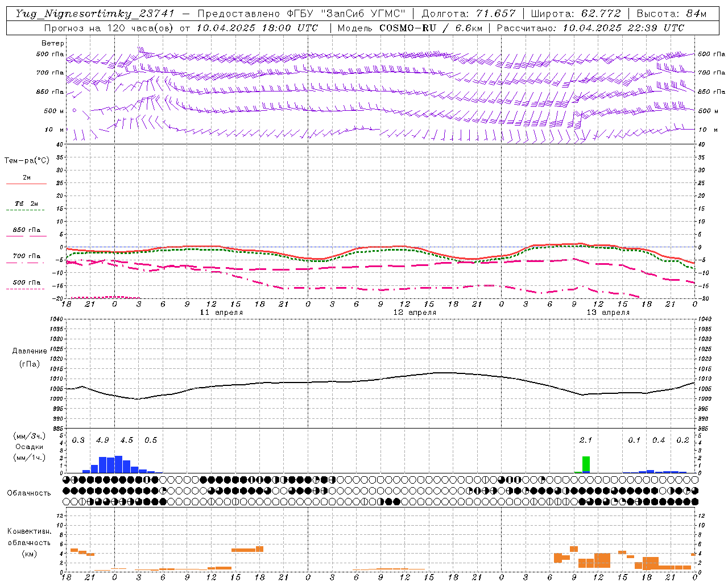Image resolution: width=728 pixels, height=582 pixels.
Task: Click the Тем-ра(°C) panel label
Action: tap(27, 160)
